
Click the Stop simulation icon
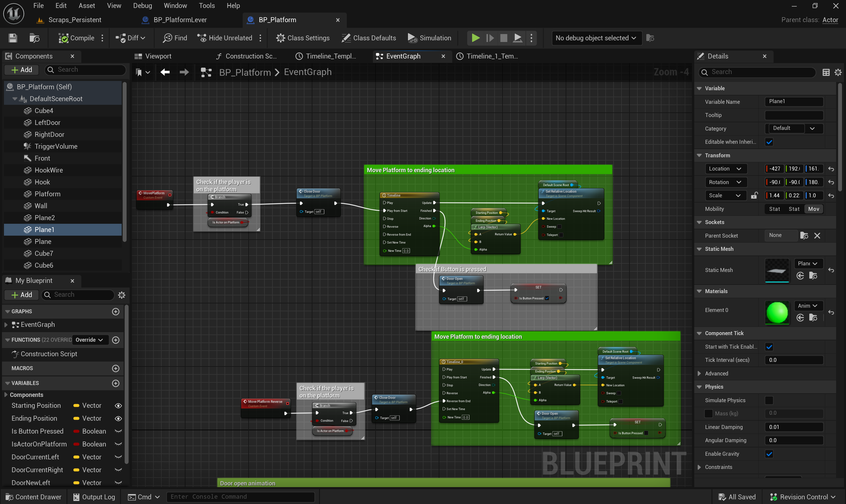click(x=504, y=38)
